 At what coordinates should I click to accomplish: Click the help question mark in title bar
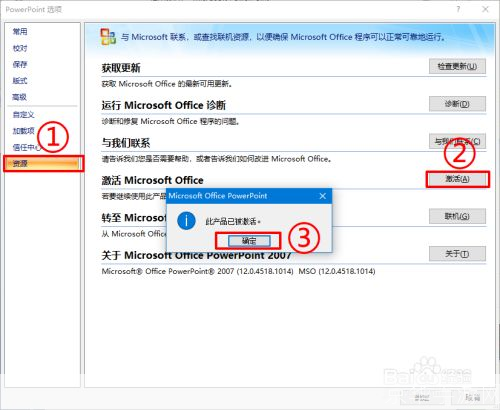pyautogui.click(x=458, y=9)
